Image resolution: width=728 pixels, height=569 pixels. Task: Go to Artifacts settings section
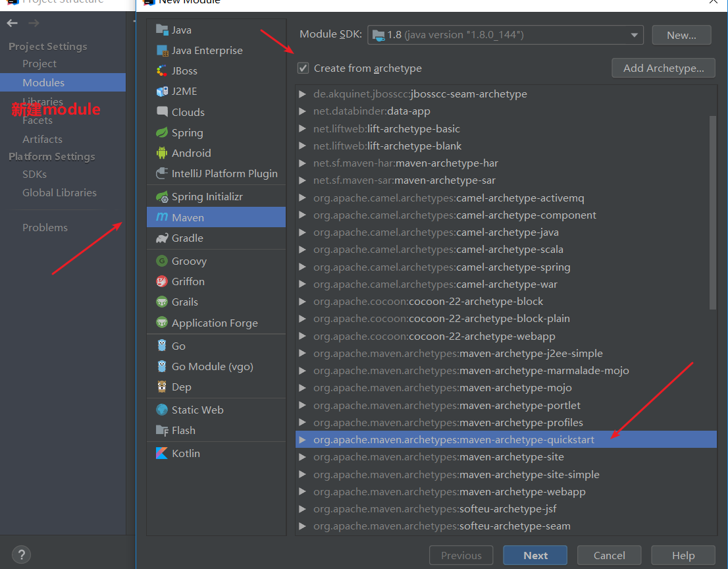pyautogui.click(x=42, y=139)
